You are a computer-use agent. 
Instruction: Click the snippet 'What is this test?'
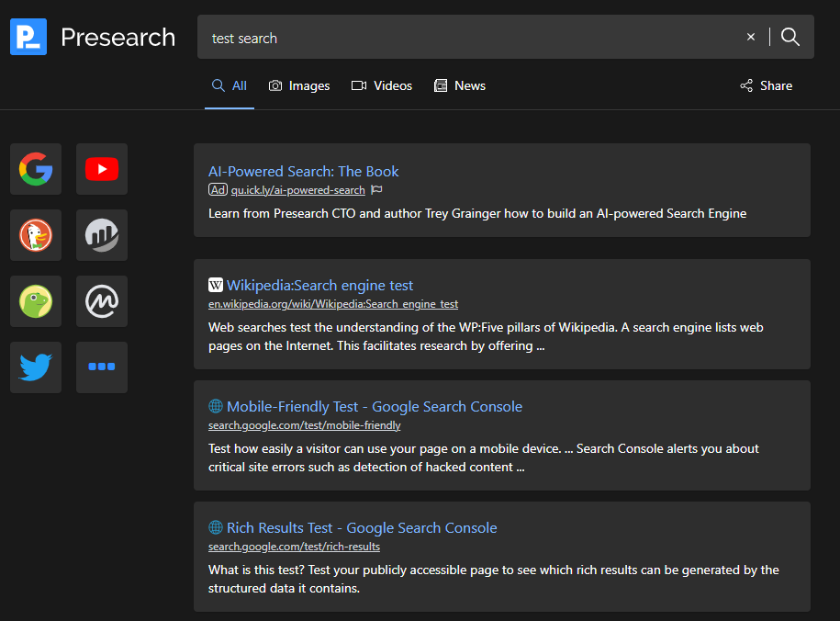click(493, 579)
